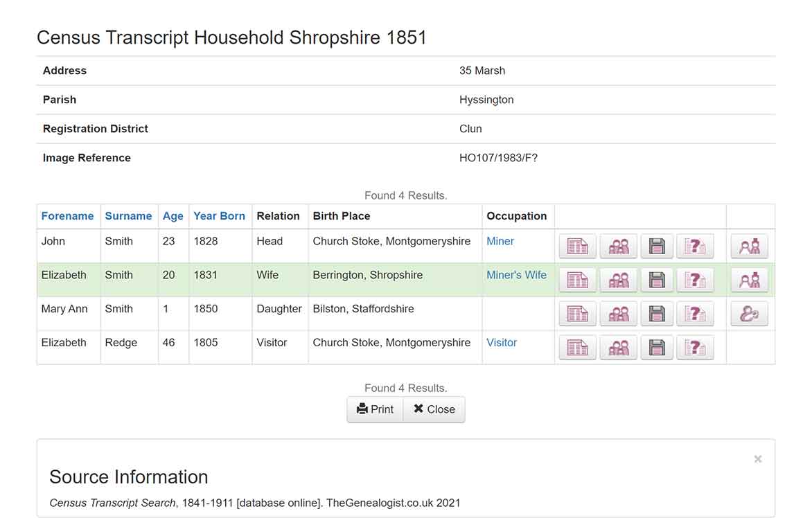Open transcript icon for Elizabeth Redge
The image size is (812, 518).
point(577,348)
